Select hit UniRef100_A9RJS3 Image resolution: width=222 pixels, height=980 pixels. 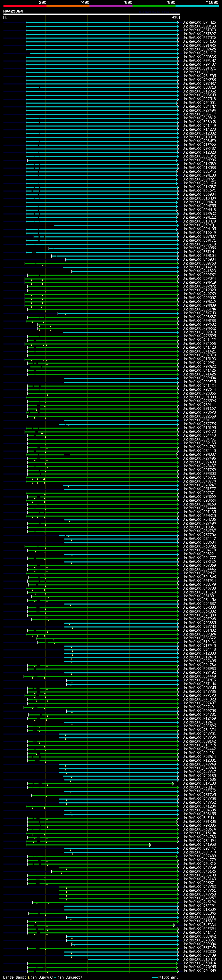(199, 443)
